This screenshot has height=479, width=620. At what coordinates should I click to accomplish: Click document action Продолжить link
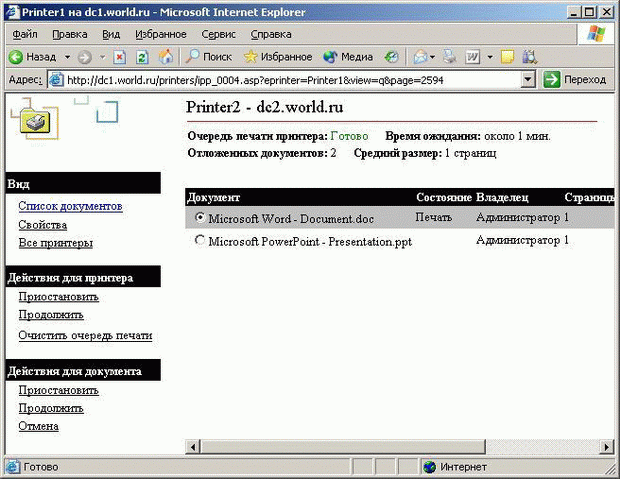[51, 409]
